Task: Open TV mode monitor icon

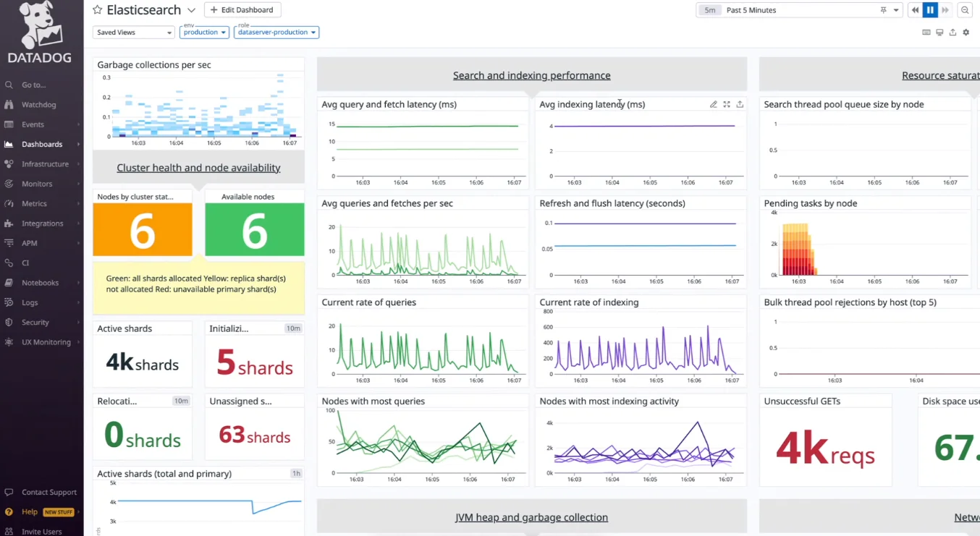Action: click(x=939, y=33)
